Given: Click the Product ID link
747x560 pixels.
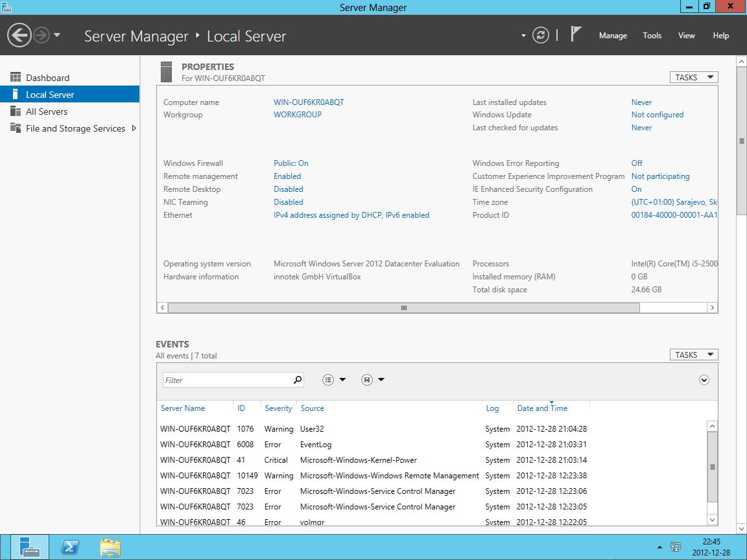Looking at the screenshot, I should click(x=674, y=215).
